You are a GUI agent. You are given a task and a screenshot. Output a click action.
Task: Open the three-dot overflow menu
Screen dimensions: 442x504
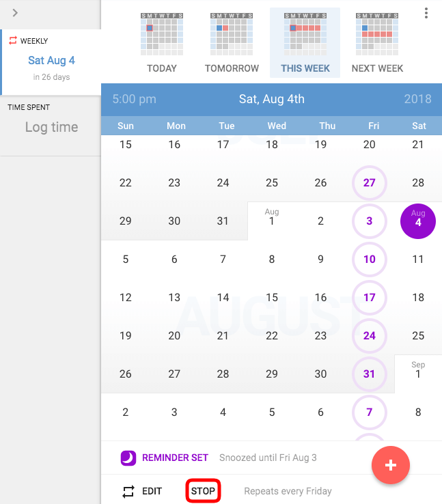(426, 13)
